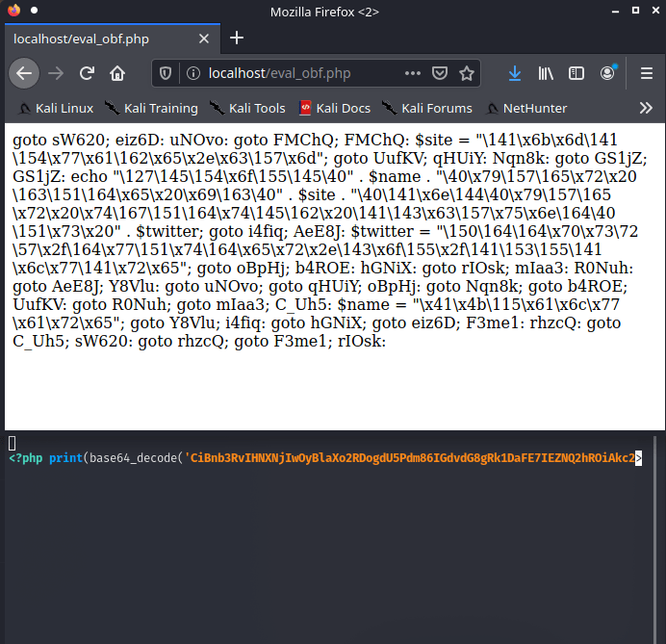Toggle the sidebar view
The height and width of the screenshot is (644, 666).
[x=576, y=73]
